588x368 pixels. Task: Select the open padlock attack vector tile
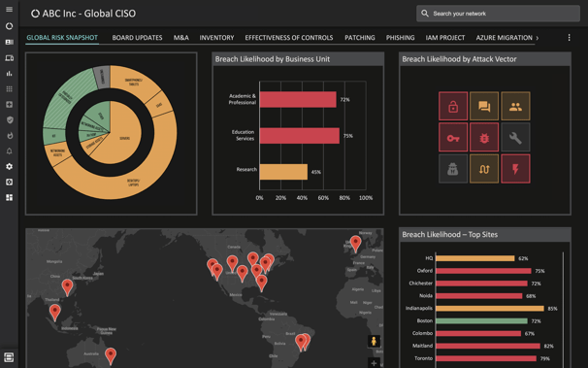tap(453, 106)
